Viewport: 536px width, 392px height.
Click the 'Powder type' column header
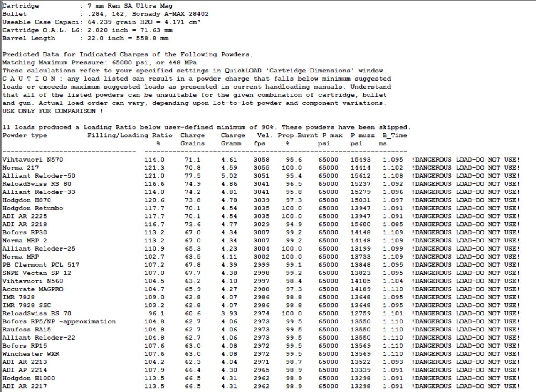[x=25, y=135]
